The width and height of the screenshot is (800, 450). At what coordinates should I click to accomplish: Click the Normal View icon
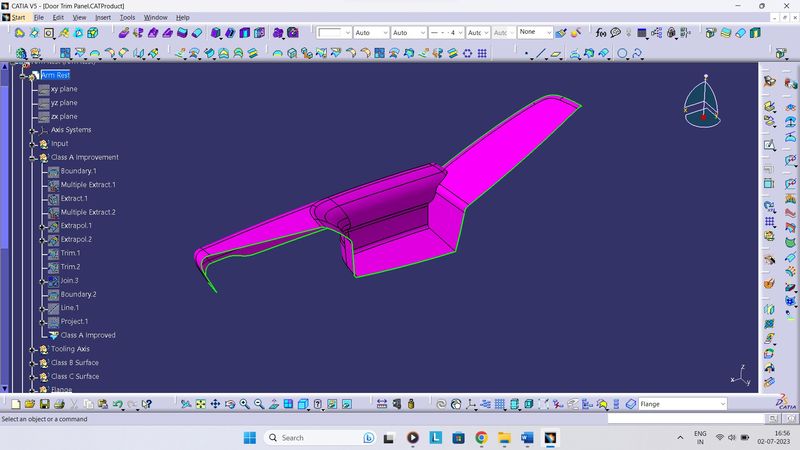(274, 404)
